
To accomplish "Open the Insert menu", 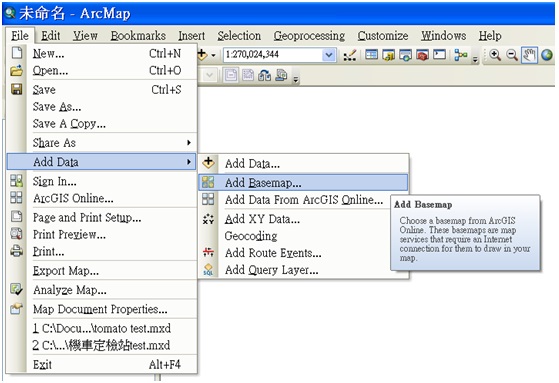I will tap(192, 36).
